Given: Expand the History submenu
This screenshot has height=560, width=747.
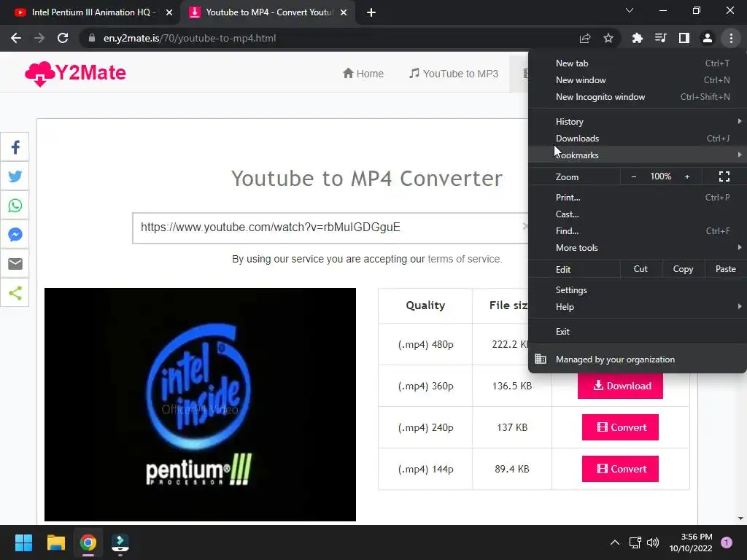Looking at the screenshot, I should [x=638, y=122].
